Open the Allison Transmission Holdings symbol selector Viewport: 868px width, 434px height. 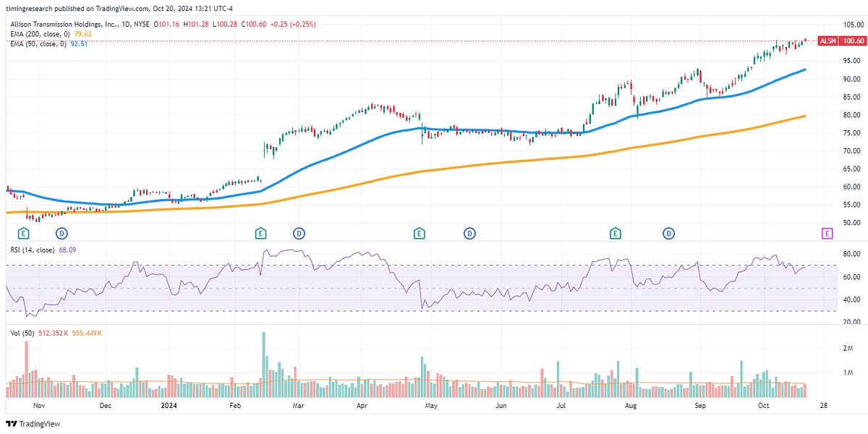[x=65, y=22]
